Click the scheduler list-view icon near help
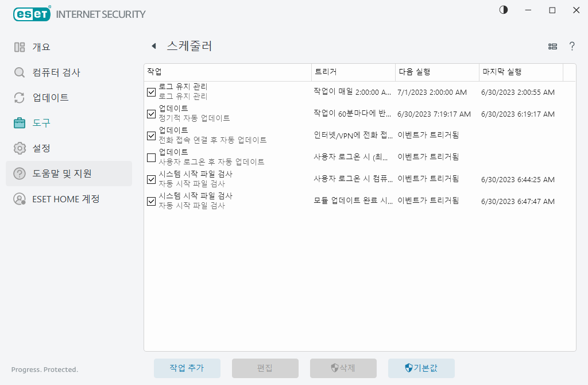This screenshot has width=588, height=385. click(552, 46)
